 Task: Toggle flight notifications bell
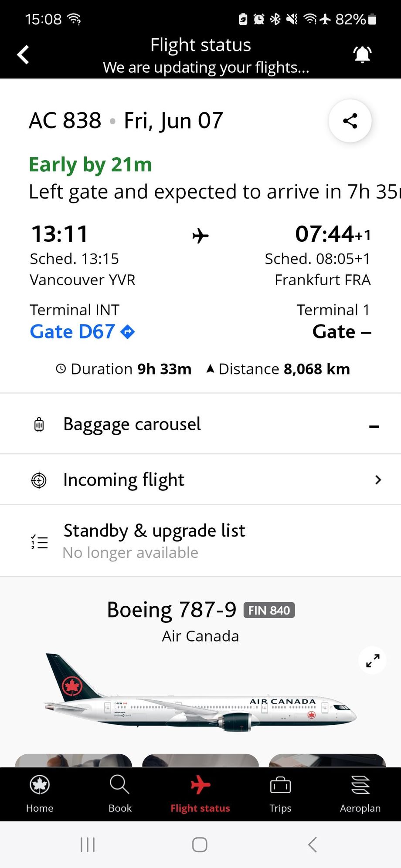(362, 55)
